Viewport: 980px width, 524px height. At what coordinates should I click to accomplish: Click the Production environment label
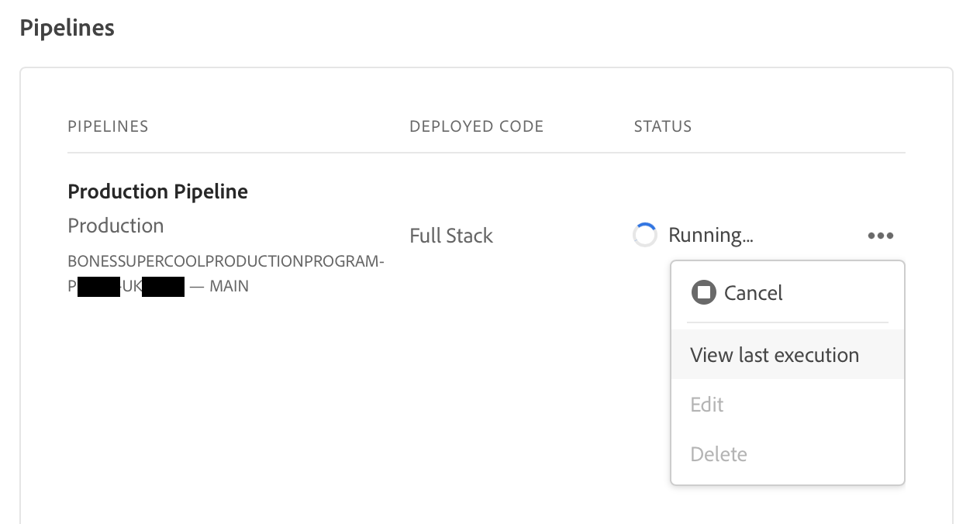(x=116, y=226)
